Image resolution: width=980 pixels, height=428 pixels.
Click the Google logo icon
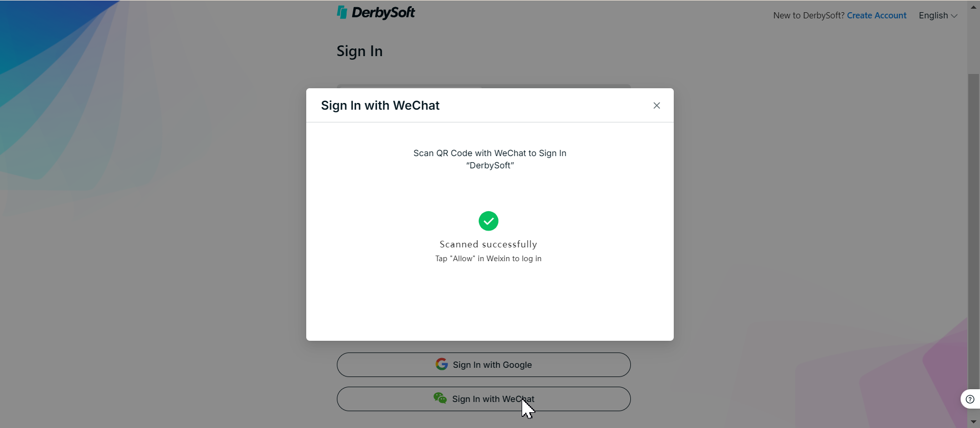[x=442, y=364]
